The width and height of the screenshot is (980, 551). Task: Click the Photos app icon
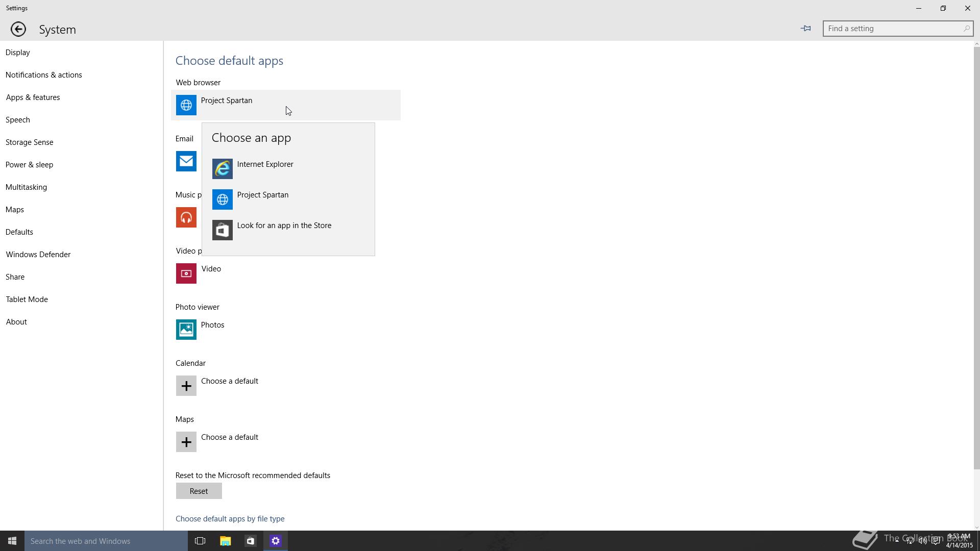pos(186,330)
